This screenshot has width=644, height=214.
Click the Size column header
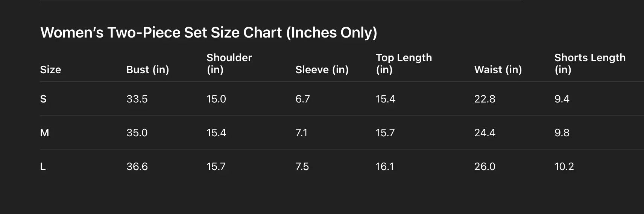tap(50, 69)
